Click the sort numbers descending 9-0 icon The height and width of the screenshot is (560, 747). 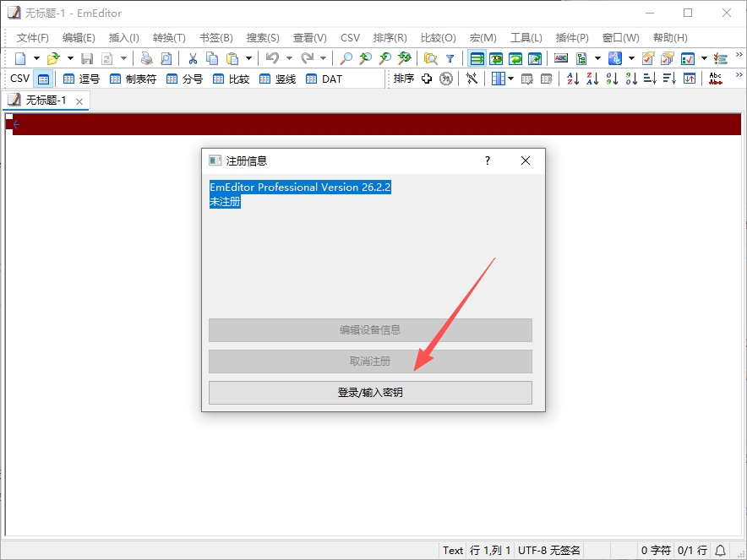click(631, 79)
